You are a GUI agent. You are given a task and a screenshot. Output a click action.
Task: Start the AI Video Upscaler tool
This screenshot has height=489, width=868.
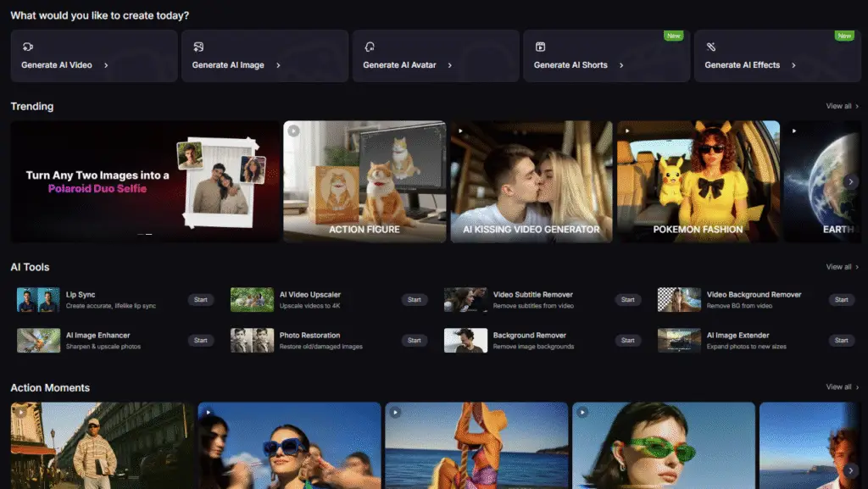[414, 300]
